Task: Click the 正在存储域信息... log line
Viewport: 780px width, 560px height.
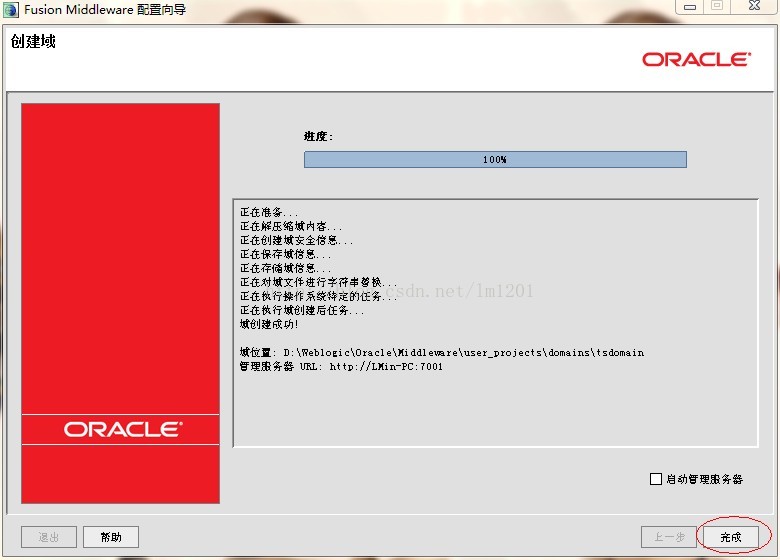Action: 286,268
